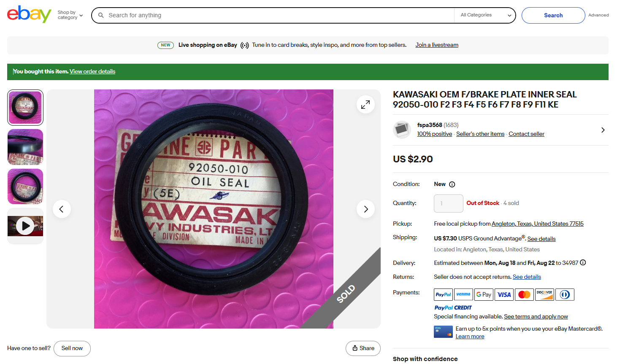The width and height of the screenshot is (617, 364).
Task: Expand the Shop by category menu
Action: (70, 15)
